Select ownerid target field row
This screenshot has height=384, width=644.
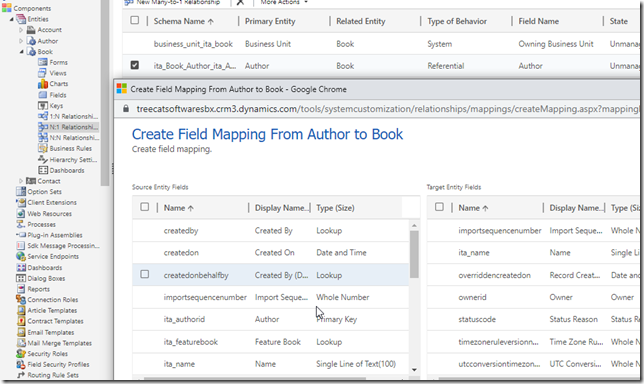(534, 297)
